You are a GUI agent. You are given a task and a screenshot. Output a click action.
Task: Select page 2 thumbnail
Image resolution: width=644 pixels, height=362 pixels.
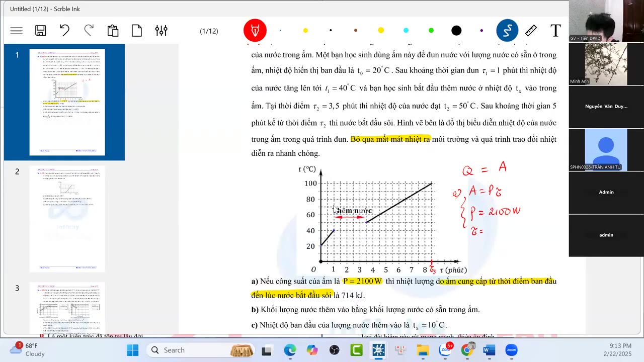(x=67, y=219)
